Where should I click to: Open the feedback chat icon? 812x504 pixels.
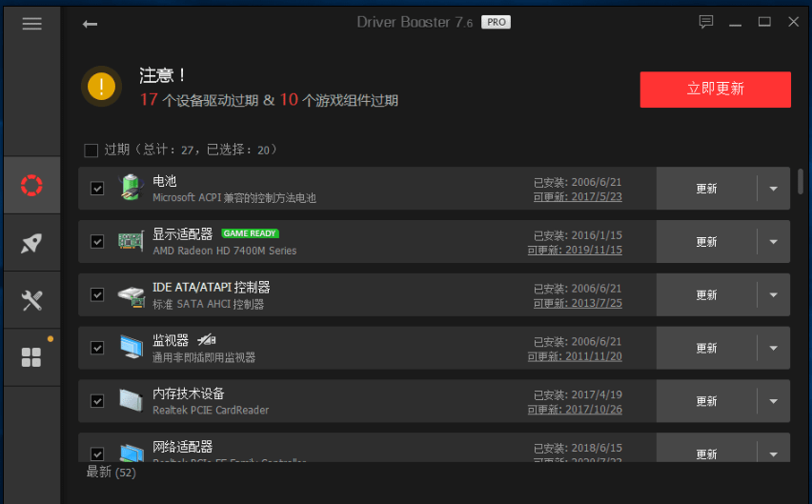[x=706, y=22]
